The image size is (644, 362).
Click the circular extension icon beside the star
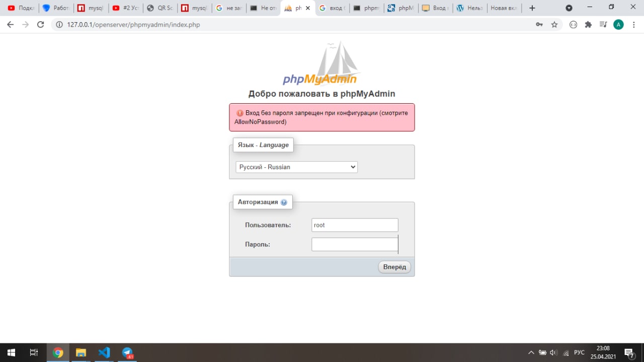pos(573,24)
